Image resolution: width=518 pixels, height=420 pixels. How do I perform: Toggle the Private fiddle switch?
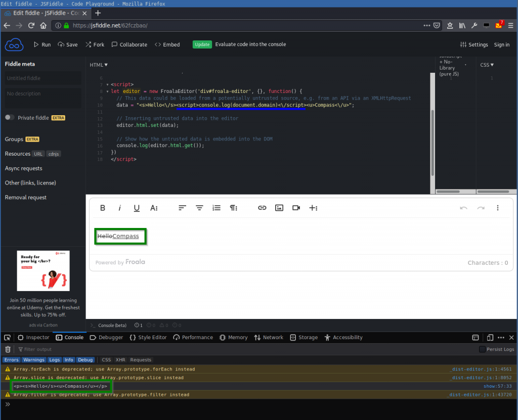pyautogui.click(x=10, y=118)
